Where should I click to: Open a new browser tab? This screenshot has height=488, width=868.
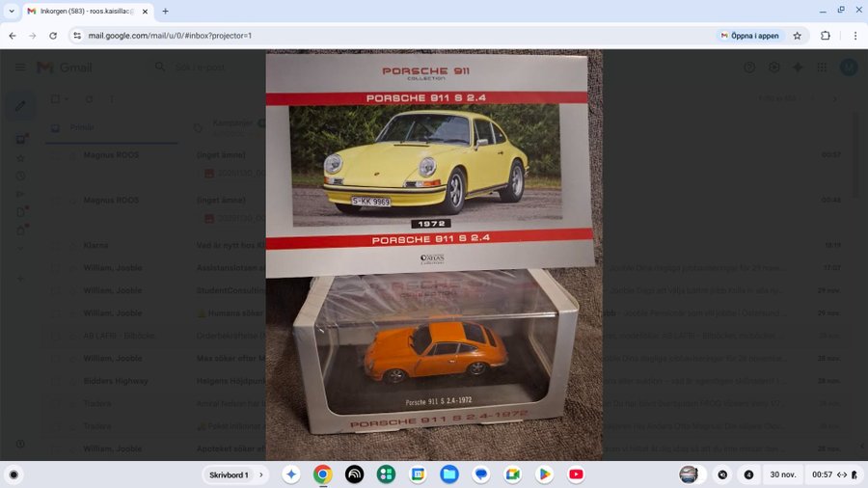pyautogui.click(x=165, y=11)
